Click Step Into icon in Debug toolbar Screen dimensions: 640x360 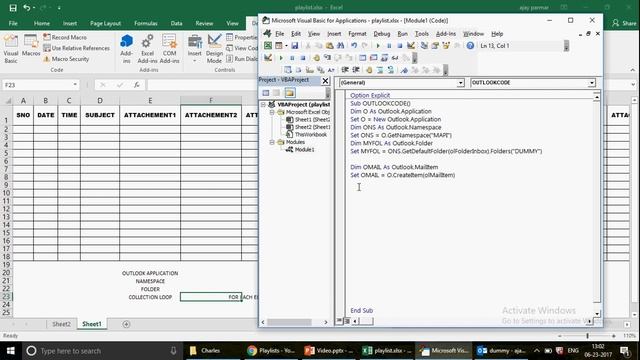(327, 58)
